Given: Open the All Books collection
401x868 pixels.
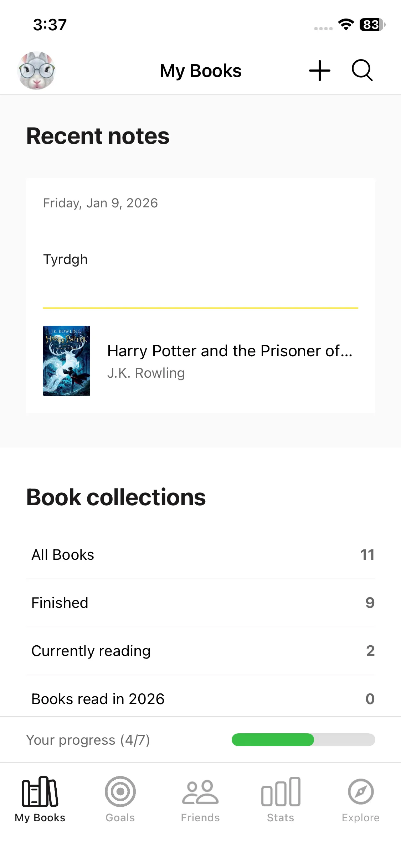Looking at the screenshot, I should (200, 555).
